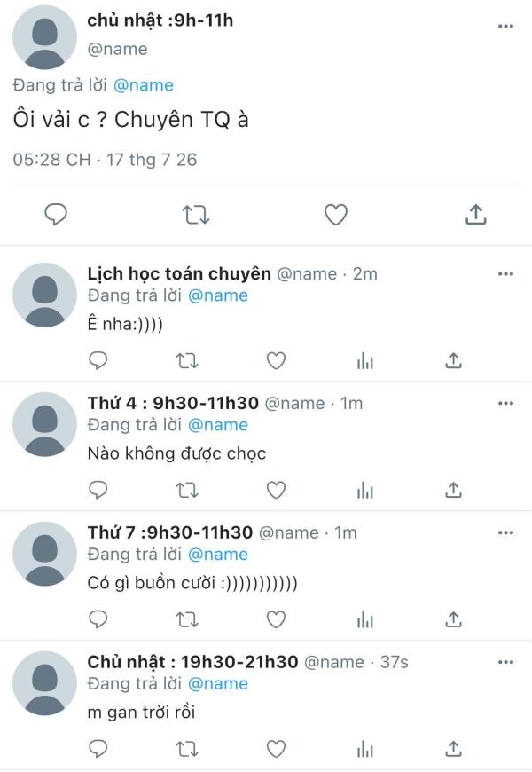This screenshot has width=532, height=772.
Task: Like the "m gan trời rồi" reply
Action: click(276, 749)
